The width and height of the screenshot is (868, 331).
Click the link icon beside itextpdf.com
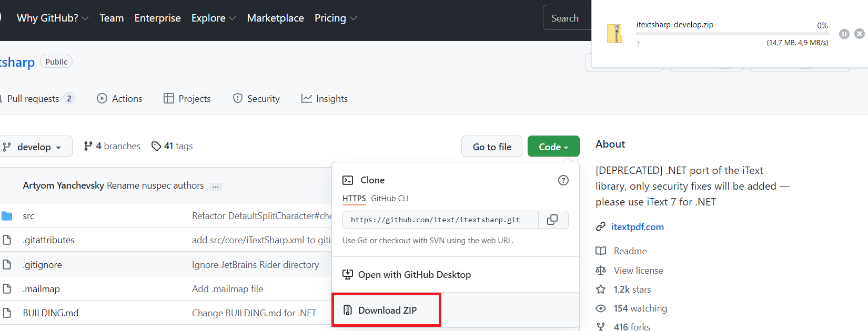pos(601,226)
